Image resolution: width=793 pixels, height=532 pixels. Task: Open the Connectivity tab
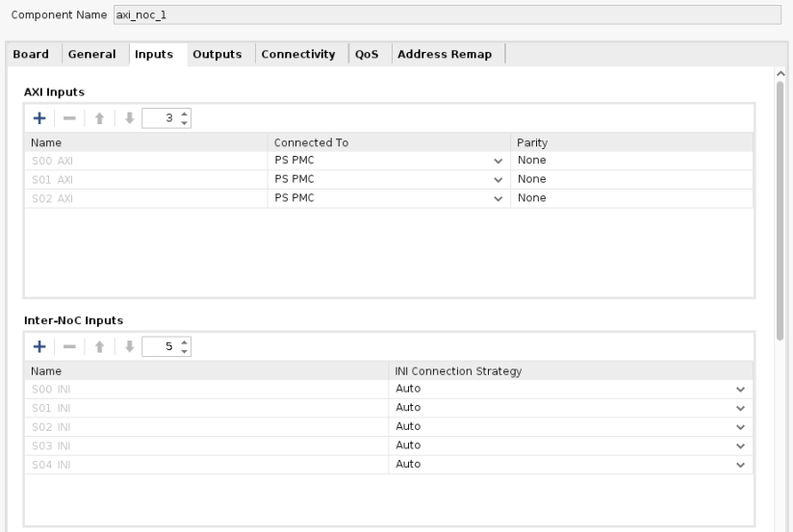[x=297, y=55]
